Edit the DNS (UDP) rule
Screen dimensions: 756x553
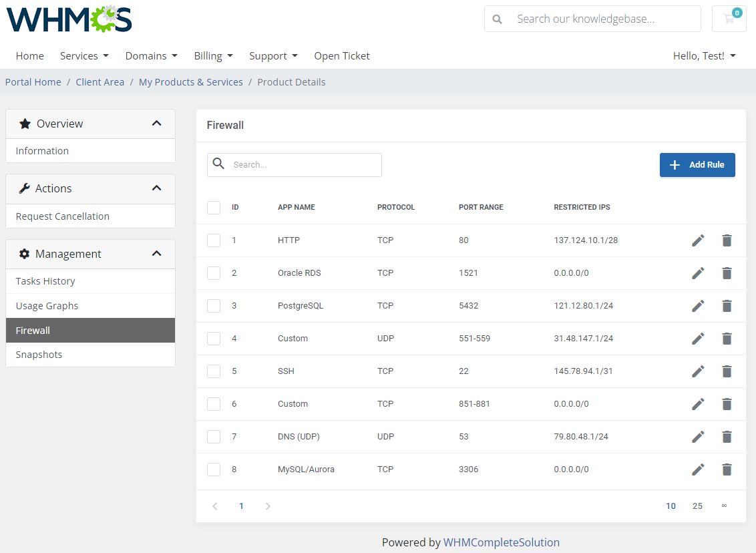click(x=698, y=437)
